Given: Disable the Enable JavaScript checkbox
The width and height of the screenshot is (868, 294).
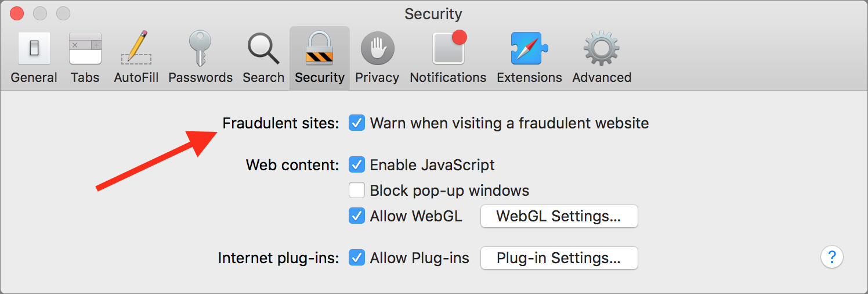Looking at the screenshot, I should coord(357,165).
